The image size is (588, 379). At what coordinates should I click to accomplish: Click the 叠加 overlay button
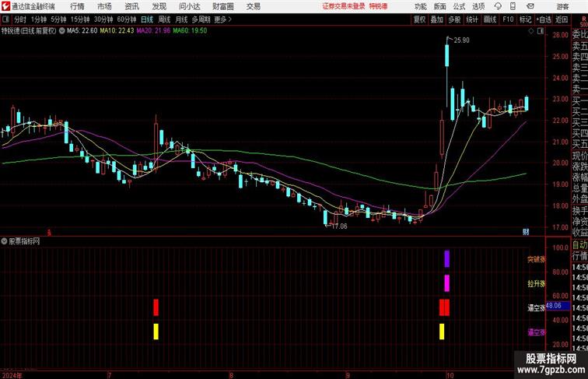[x=437, y=19]
